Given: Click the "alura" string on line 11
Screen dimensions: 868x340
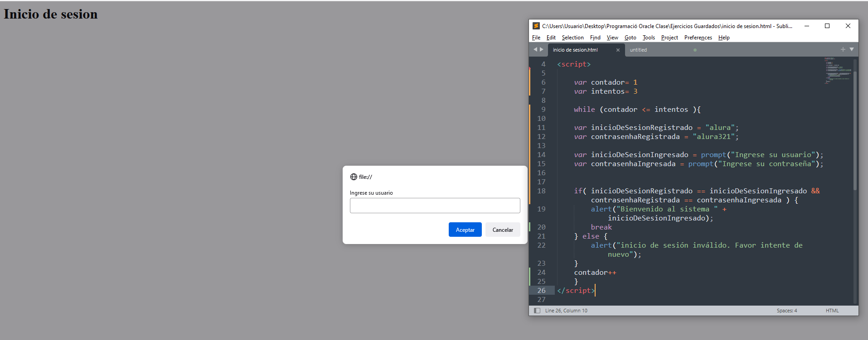Looking at the screenshot, I should [x=720, y=128].
